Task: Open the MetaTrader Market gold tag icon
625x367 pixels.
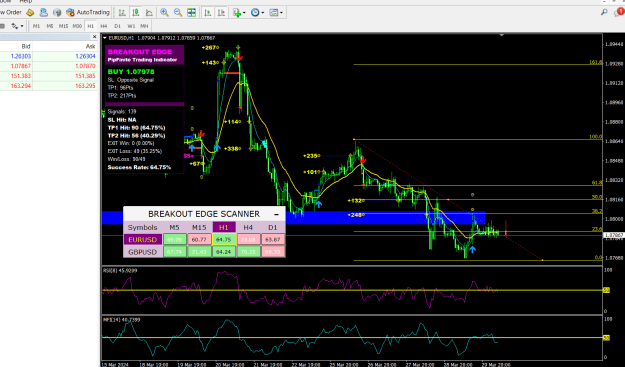Action: (30, 13)
